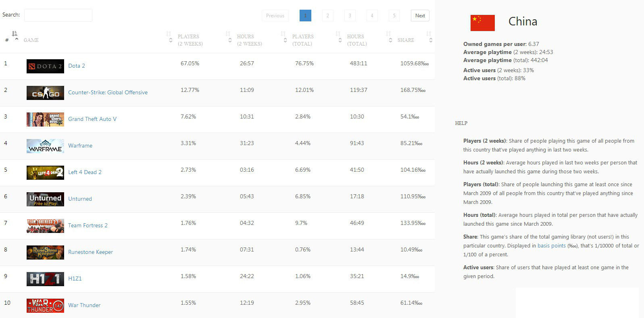The image size is (644, 318).
Task: Click into the Search text field
Action: coord(58,15)
